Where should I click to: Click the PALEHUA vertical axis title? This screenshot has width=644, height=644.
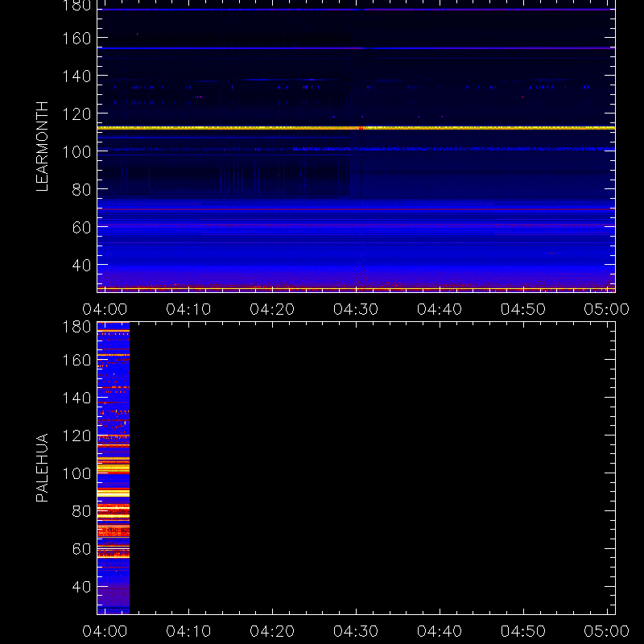tap(42, 468)
